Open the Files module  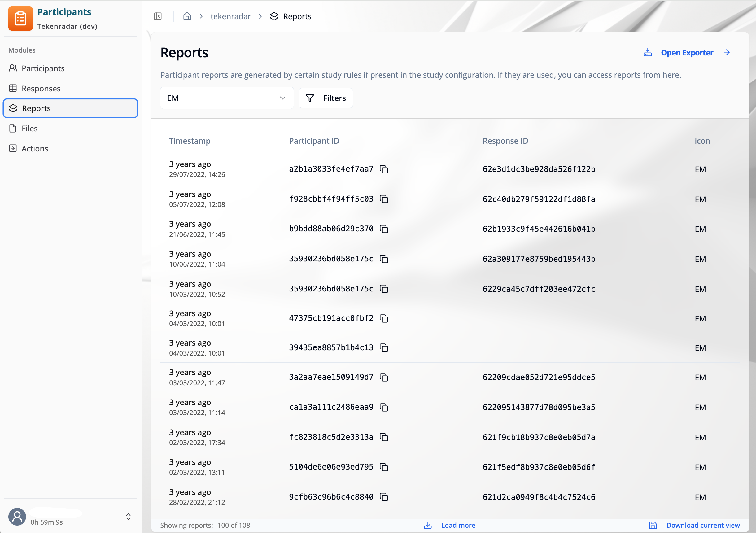[29, 129]
